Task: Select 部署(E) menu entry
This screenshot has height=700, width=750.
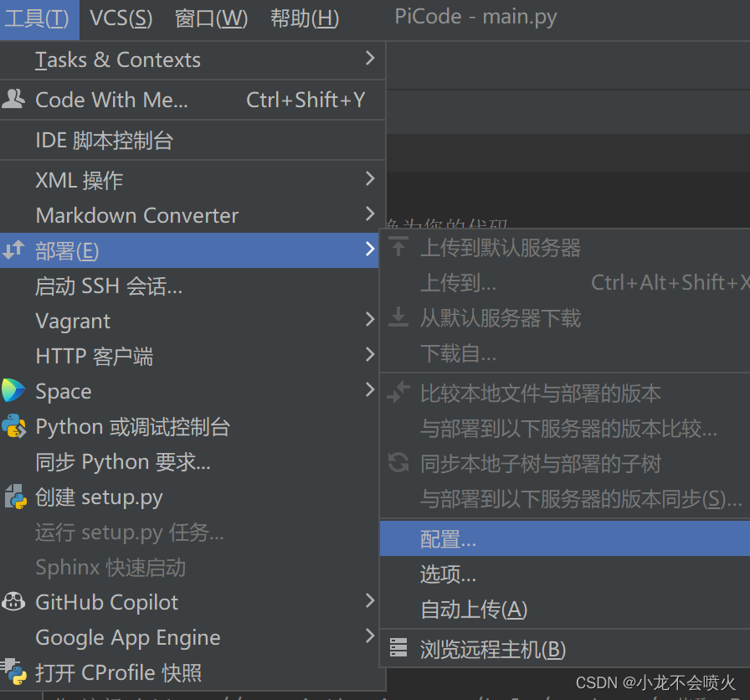Action: [189, 250]
